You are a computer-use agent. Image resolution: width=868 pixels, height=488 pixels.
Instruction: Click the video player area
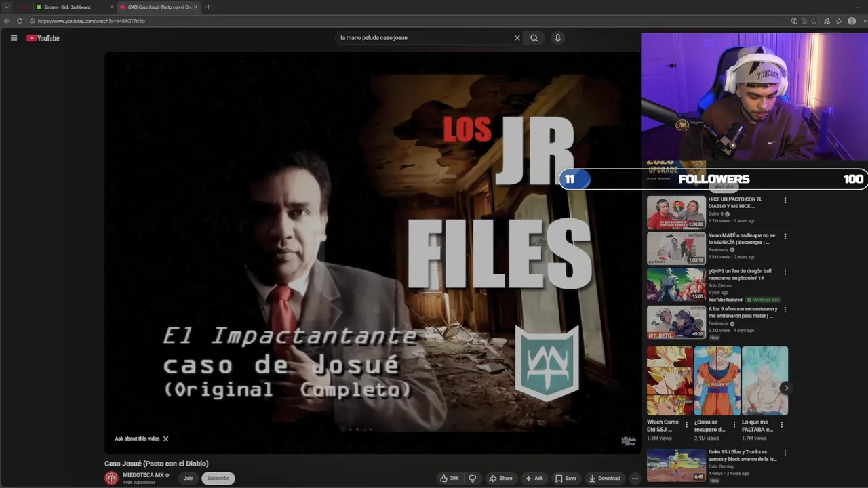click(372, 252)
